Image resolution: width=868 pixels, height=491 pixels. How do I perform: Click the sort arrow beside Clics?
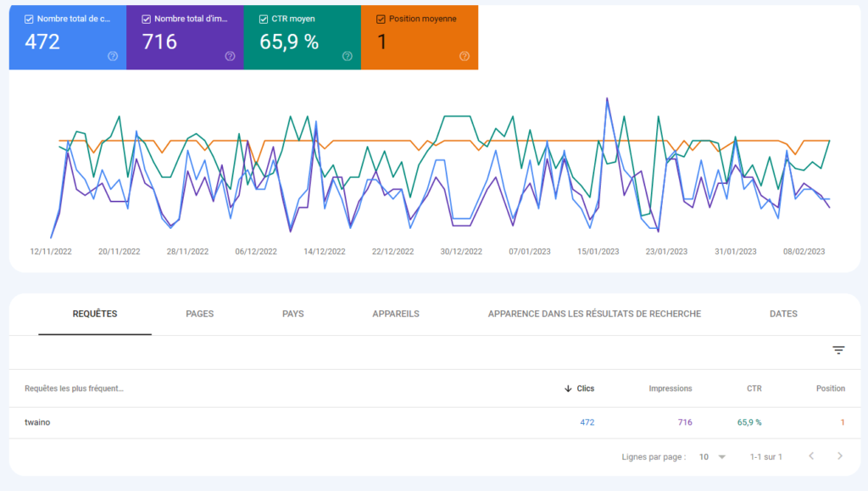point(568,388)
